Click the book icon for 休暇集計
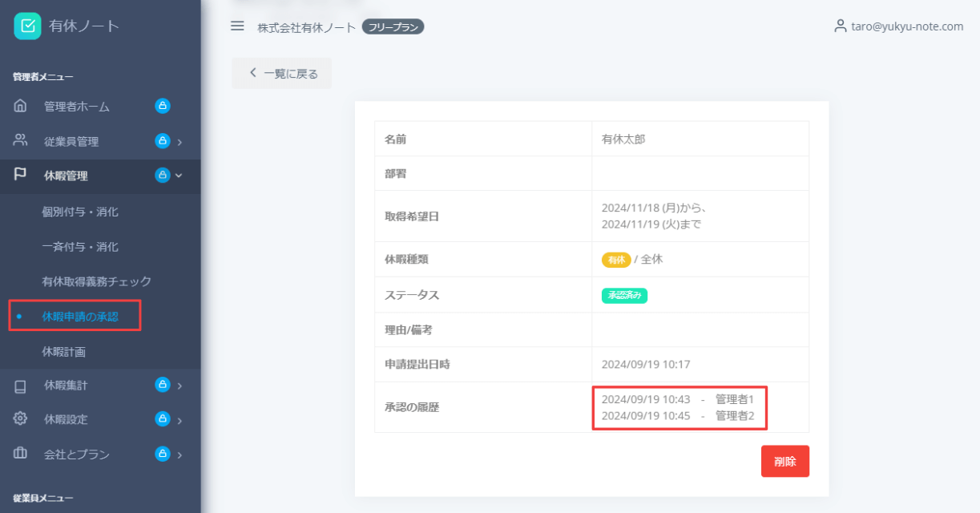Screen dimensions: 980x513 (21, 386)
